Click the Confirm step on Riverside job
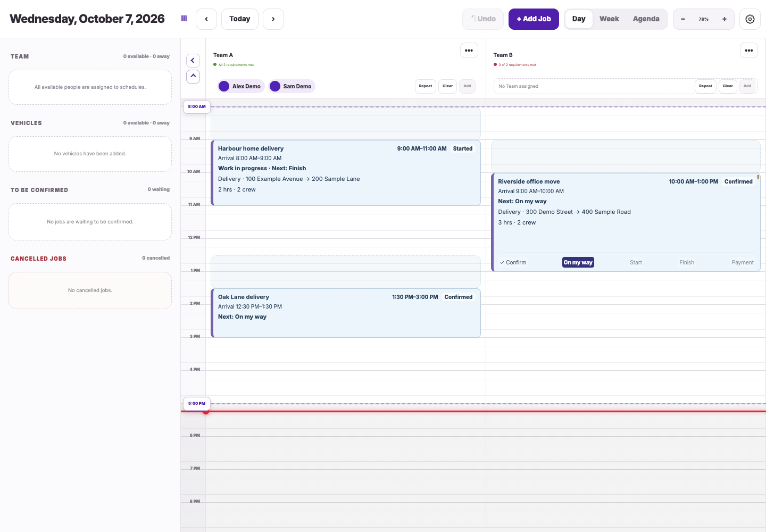Viewport: 766px width, 532px height. pyautogui.click(x=513, y=262)
